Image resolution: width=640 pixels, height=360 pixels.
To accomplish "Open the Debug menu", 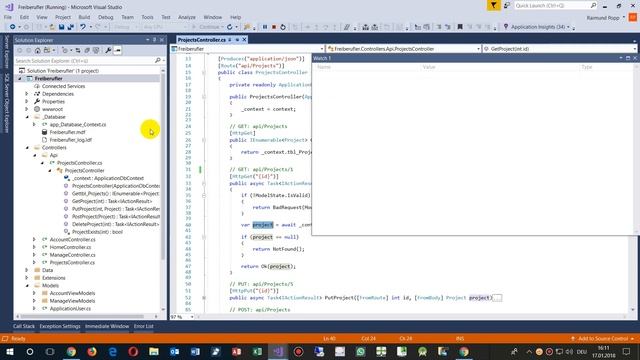I will 106,17.
